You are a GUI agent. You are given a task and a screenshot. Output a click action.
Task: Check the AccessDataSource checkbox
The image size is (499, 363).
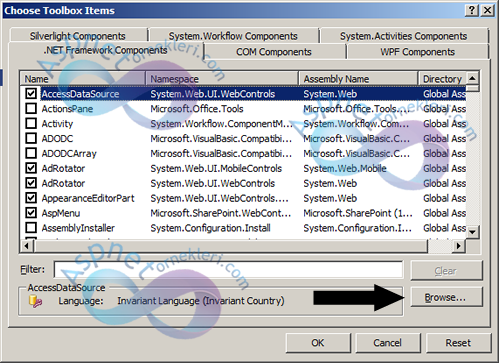31,94
